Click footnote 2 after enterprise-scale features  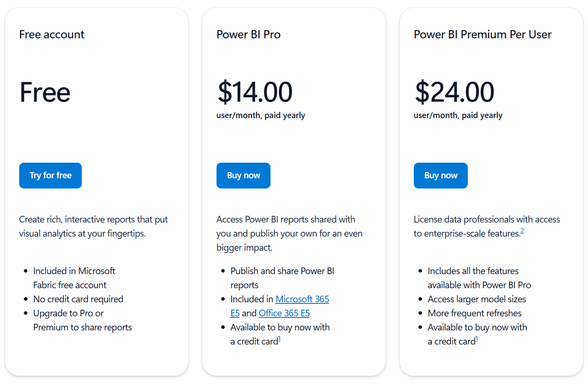pos(522,231)
